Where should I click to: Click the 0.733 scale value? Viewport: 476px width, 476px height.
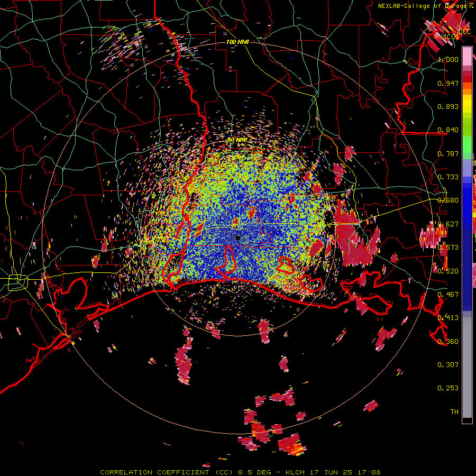[x=448, y=177]
